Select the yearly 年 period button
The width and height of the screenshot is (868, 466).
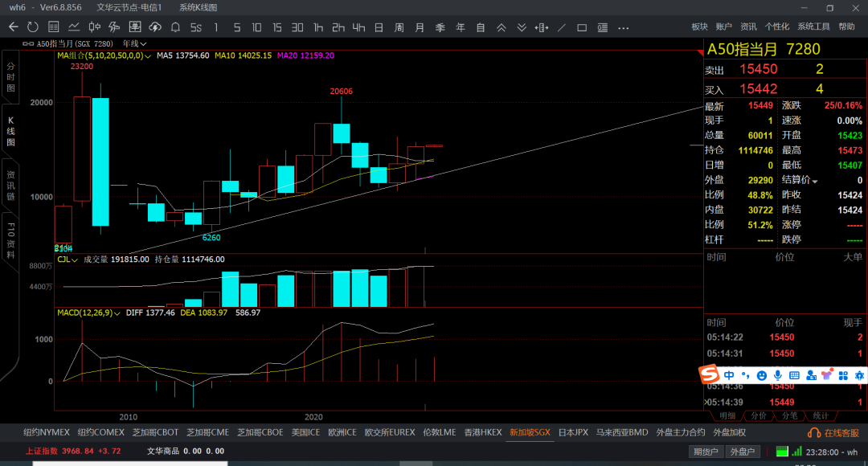[460, 27]
